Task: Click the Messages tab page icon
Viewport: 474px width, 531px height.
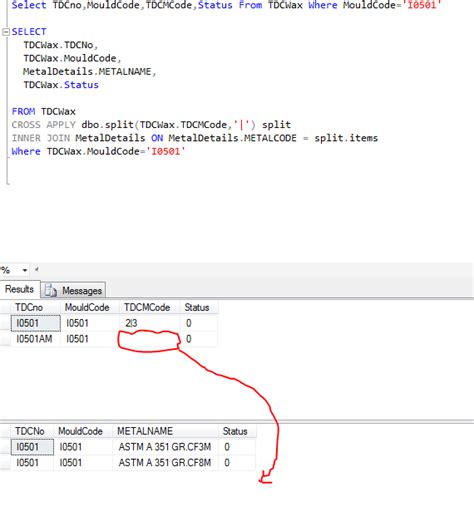Action: point(51,291)
